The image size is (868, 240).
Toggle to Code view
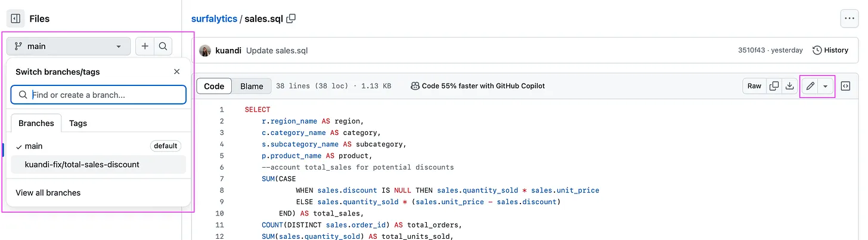(214, 86)
